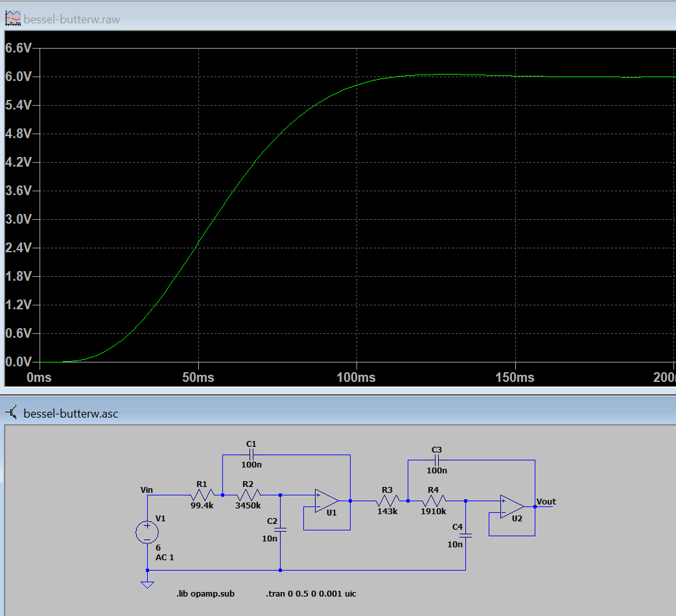Click the 143k value of R3
Image resolution: width=676 pixels, height=616 pixels.
(387, 511)
